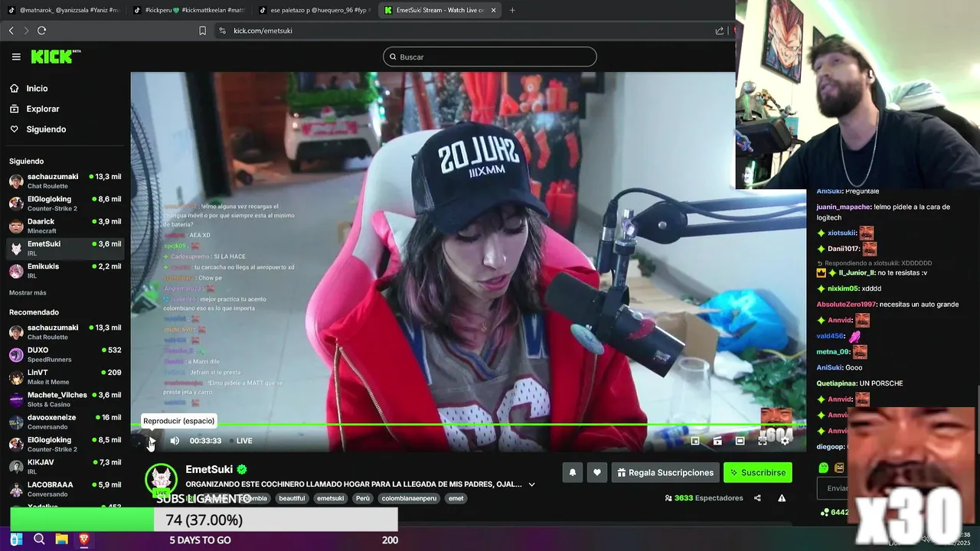Open LinVT Make it Meme channel
This screenshot has height=551, width=980.
(x=65, y=377)
